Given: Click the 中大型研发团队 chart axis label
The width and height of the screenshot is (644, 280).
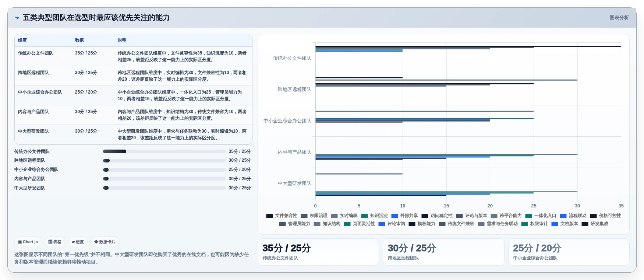Looking at the screenshot, I should (x=294, y=183).
